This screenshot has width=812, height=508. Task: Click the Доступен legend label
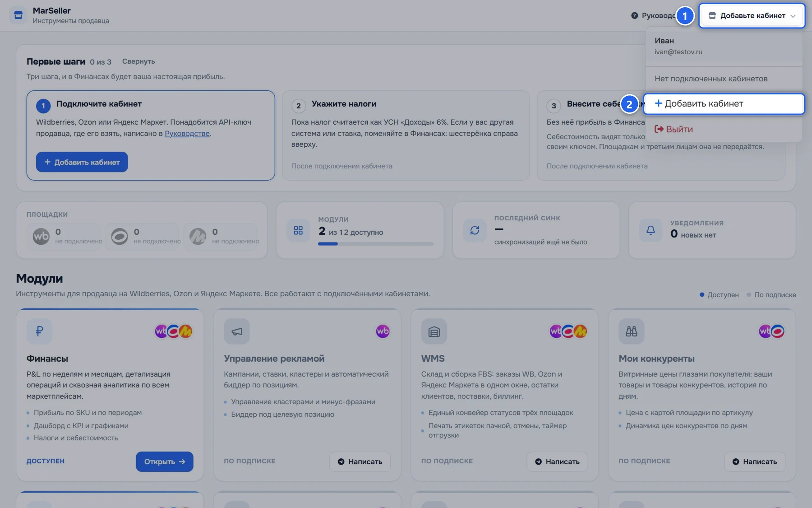click(x=723, y=295)
